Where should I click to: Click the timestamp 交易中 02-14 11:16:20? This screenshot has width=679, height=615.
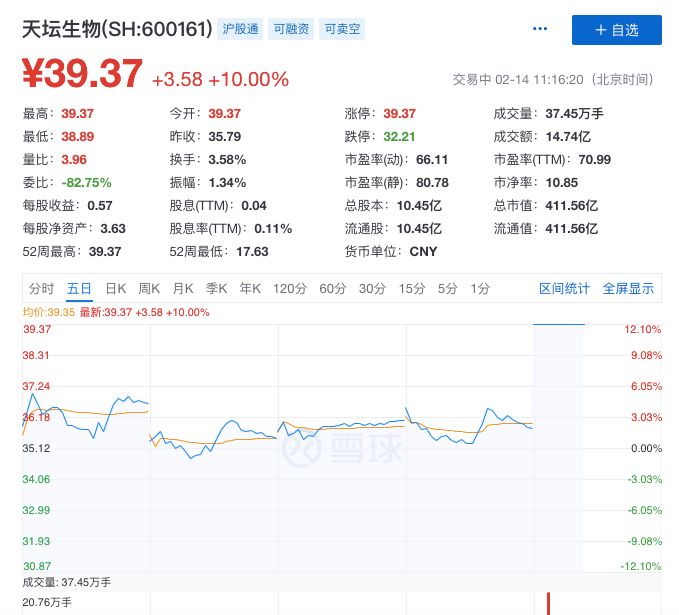pyautogui.click(x=553, y=80)
